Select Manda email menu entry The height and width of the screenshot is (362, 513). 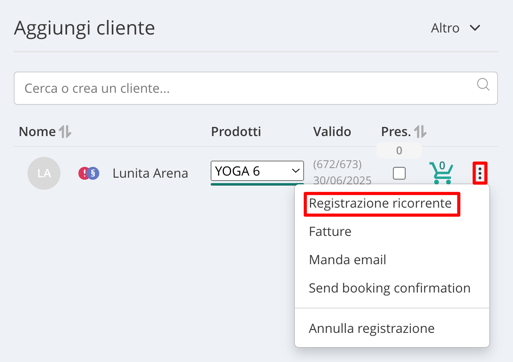pos(347,260)
